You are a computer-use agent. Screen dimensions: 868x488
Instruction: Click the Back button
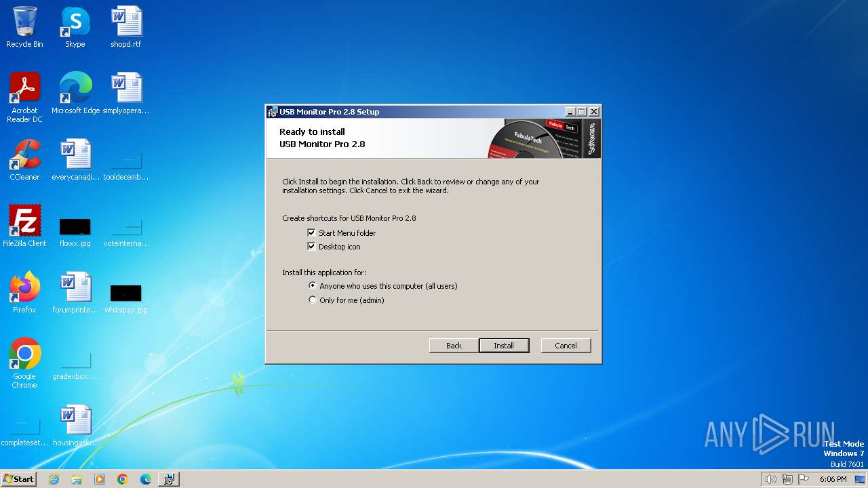coord(454,346)
